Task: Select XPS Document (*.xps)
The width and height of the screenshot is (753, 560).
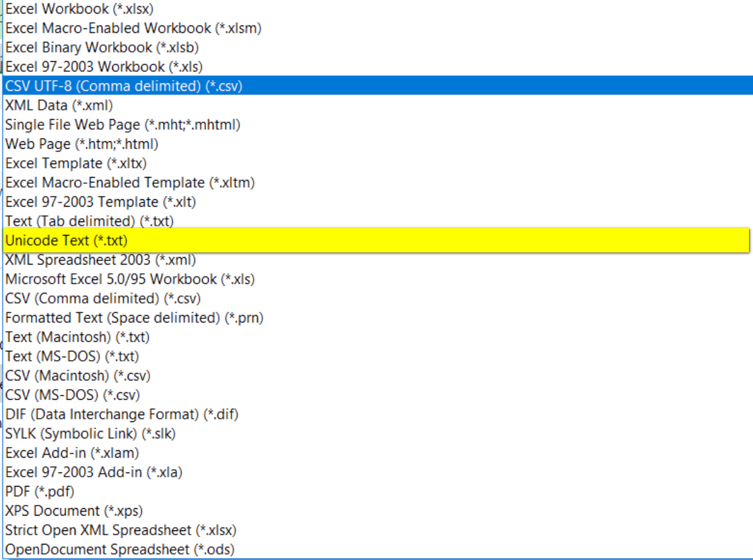Action: (x=378, y=511)
